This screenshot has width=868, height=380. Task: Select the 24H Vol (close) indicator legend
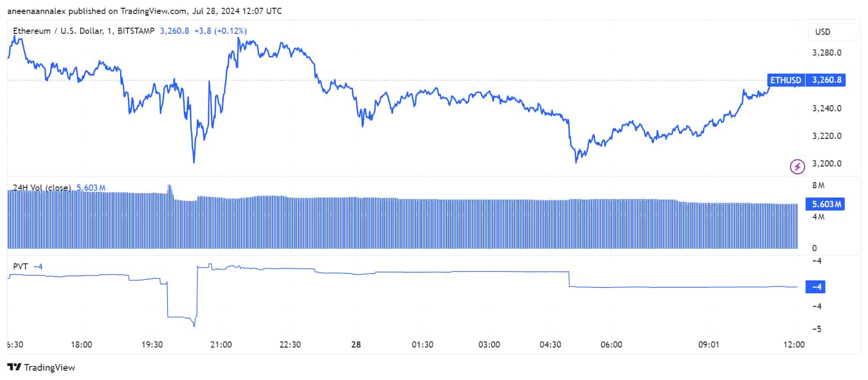pyautogui.click(x=42, y=188)
